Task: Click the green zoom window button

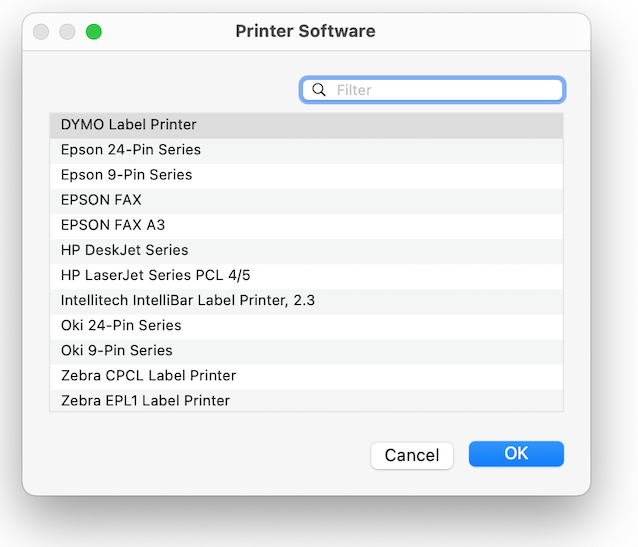Action: click(94, 32)
